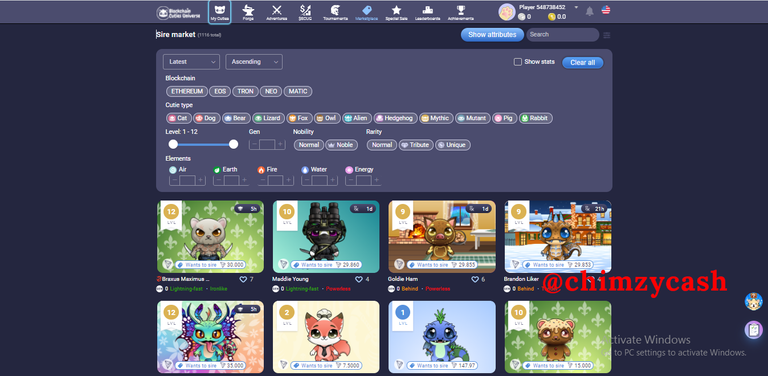Click the US flag language icon

pyautogui.click(x=606, y=10)
